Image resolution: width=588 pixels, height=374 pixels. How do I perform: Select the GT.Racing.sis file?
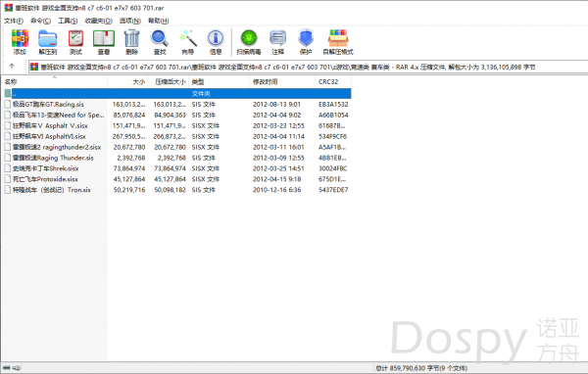[x=48, y=104]
